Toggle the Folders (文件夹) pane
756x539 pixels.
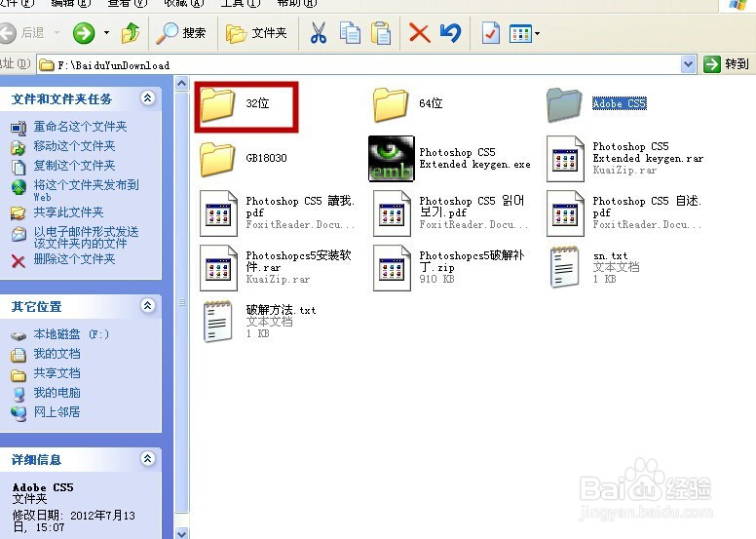pos(256,33)
